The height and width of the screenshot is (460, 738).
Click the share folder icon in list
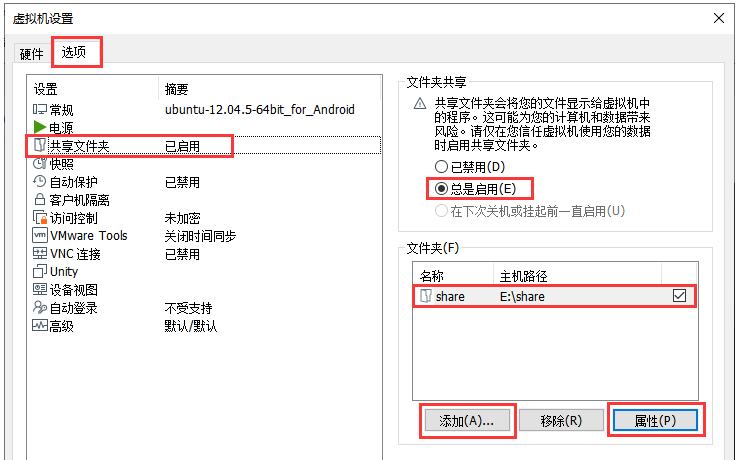[425, 296]
